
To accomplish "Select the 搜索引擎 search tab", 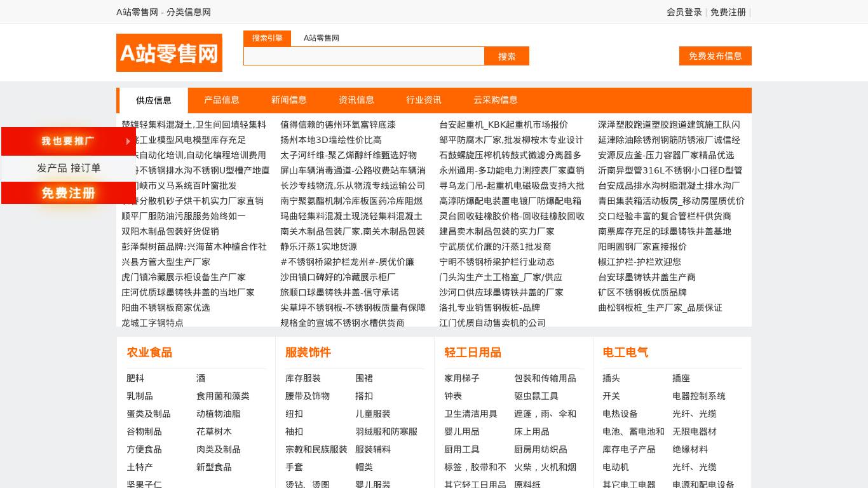I will point(267,38).
